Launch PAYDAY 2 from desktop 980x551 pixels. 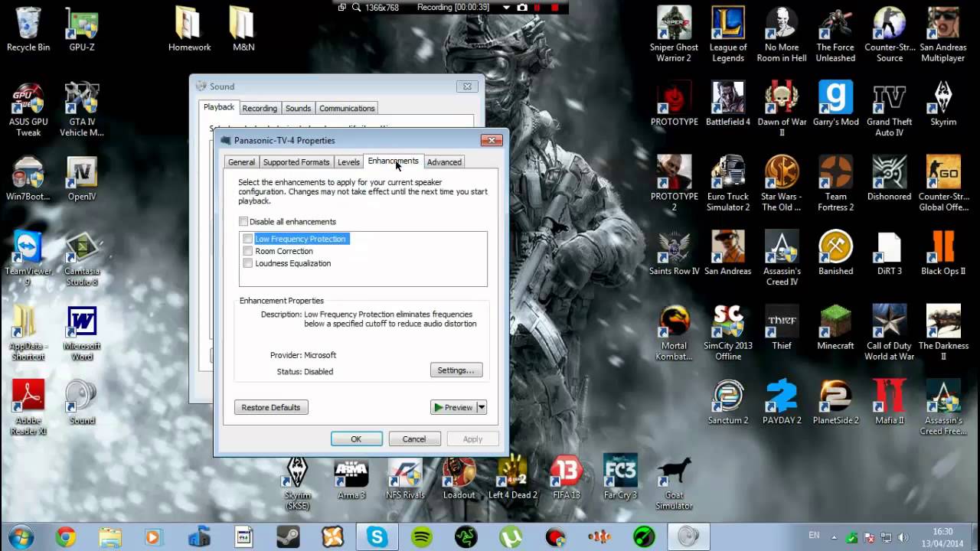(782, 402)
